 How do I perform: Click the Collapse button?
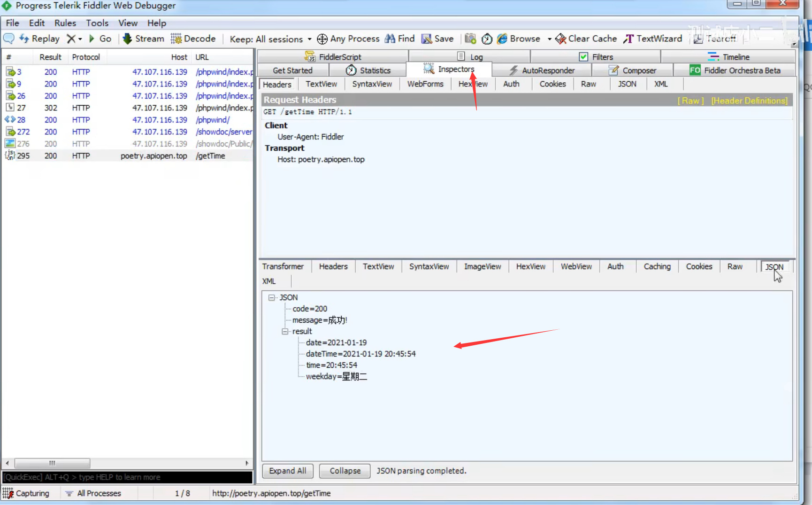coord(345,471)
